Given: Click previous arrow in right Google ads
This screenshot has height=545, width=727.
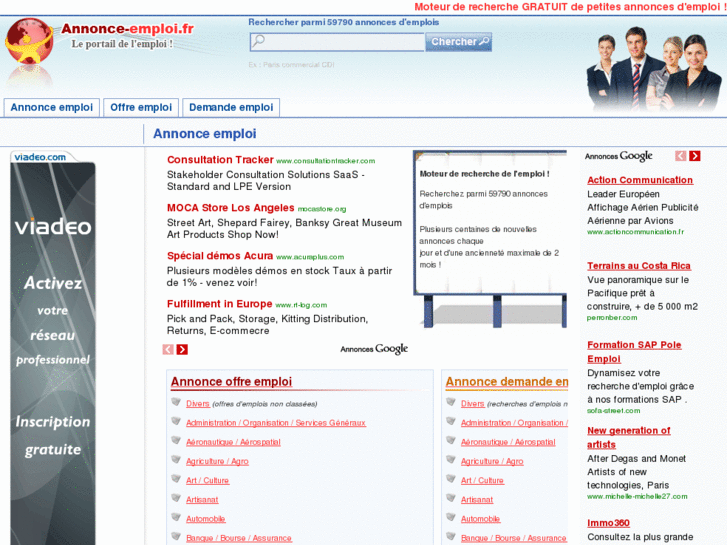Looking at the screenshot, I should (680, 156).
